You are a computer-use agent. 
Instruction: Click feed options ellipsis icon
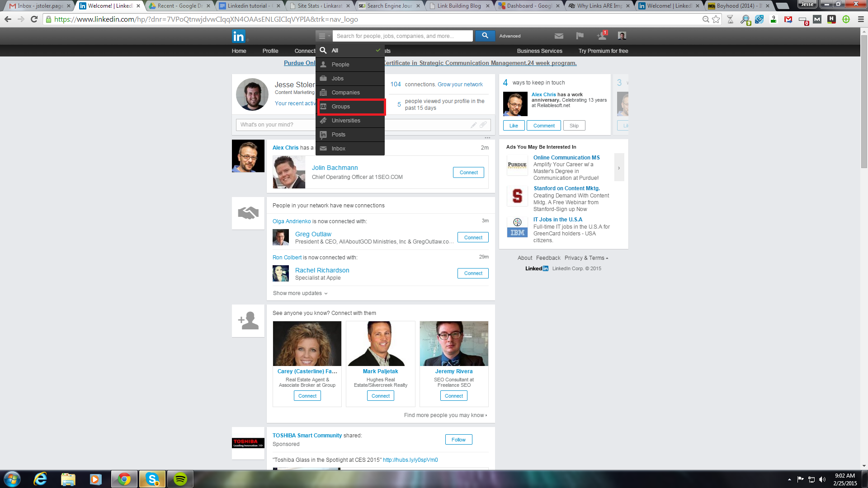coord(487,137)
